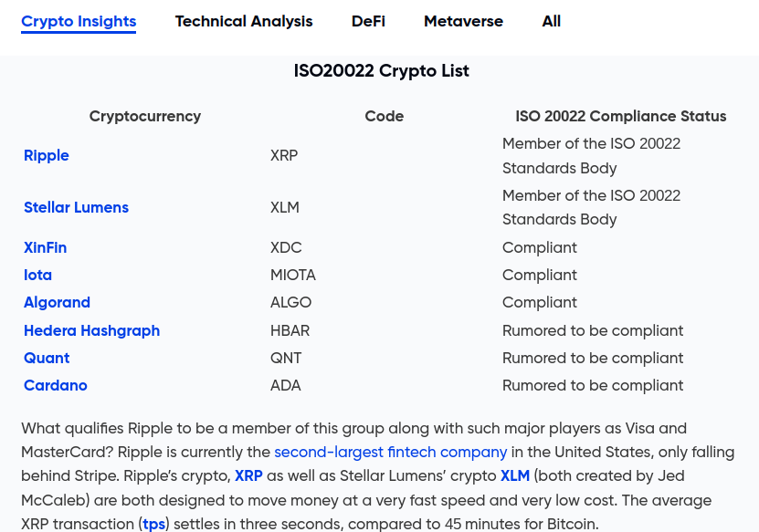Click Rumored status in the Quant row
The height and width of the screenshot is (532, 759).
(593, 359)
